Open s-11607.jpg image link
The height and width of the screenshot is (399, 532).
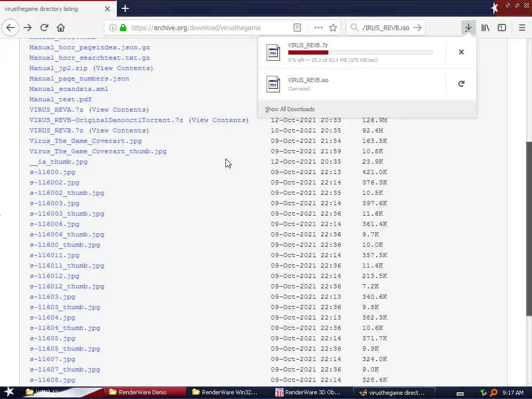52,359
